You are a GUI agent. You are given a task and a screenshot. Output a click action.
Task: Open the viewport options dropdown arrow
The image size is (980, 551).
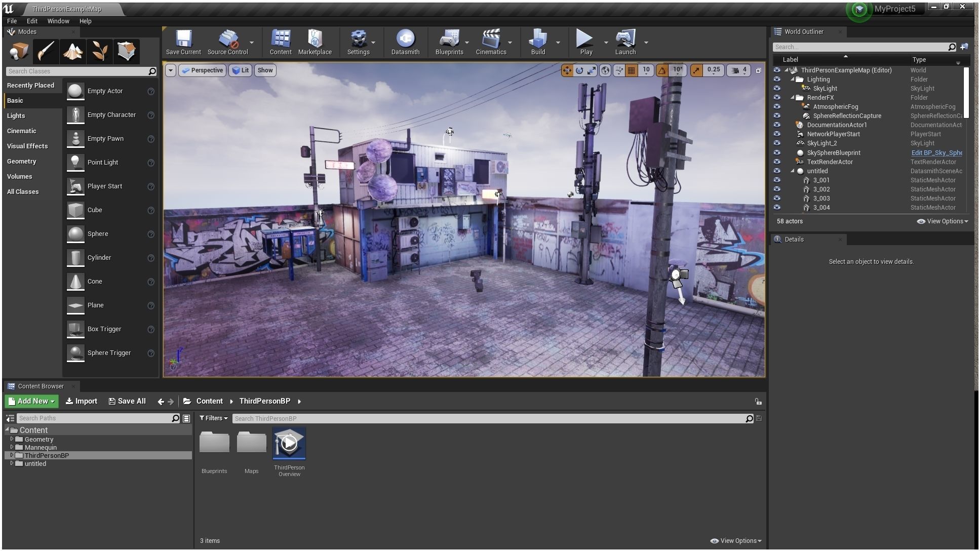coord(171,70)
